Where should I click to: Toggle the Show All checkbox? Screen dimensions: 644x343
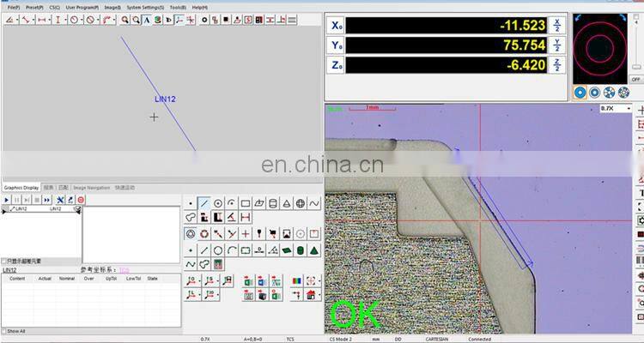4,331
